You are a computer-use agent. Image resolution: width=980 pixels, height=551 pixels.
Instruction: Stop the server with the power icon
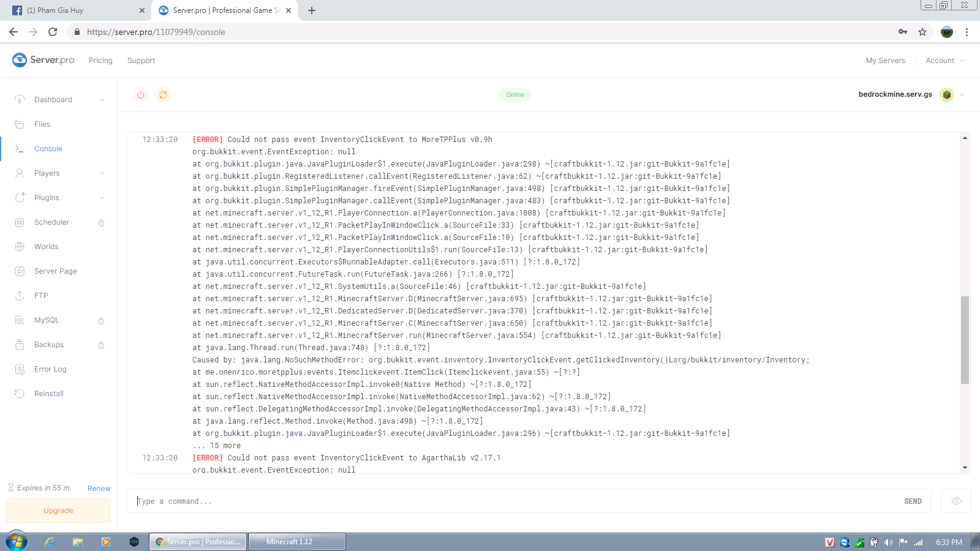tap(141, 95)
